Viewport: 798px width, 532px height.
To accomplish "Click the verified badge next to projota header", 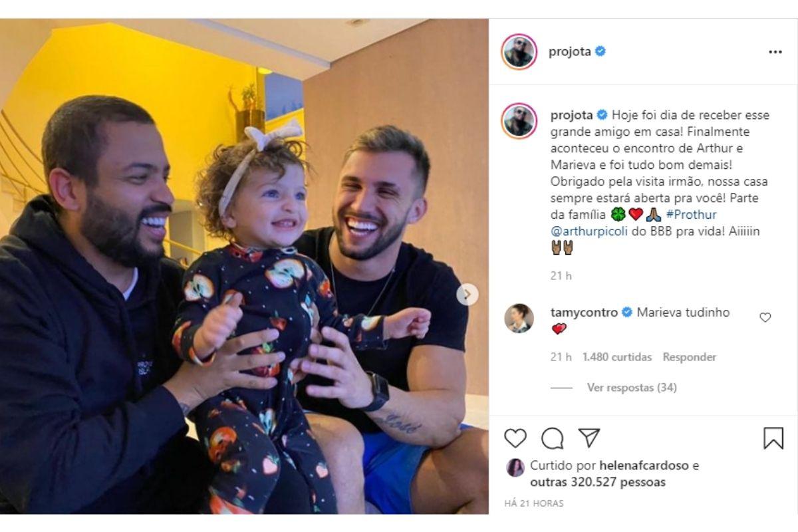I will pyautogui.click(x=600, y=52).
